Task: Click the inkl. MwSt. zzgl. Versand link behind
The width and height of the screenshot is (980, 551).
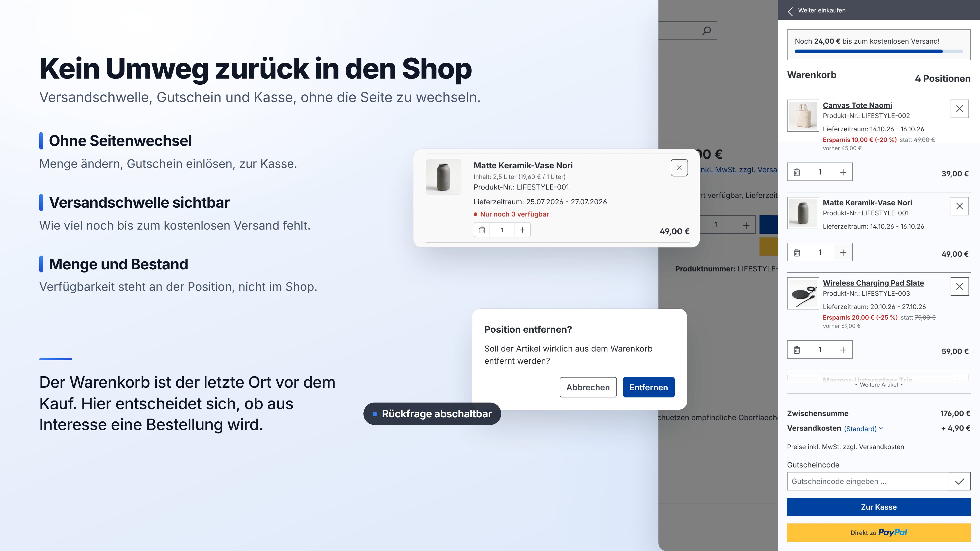Action: (x=738, y=170)
